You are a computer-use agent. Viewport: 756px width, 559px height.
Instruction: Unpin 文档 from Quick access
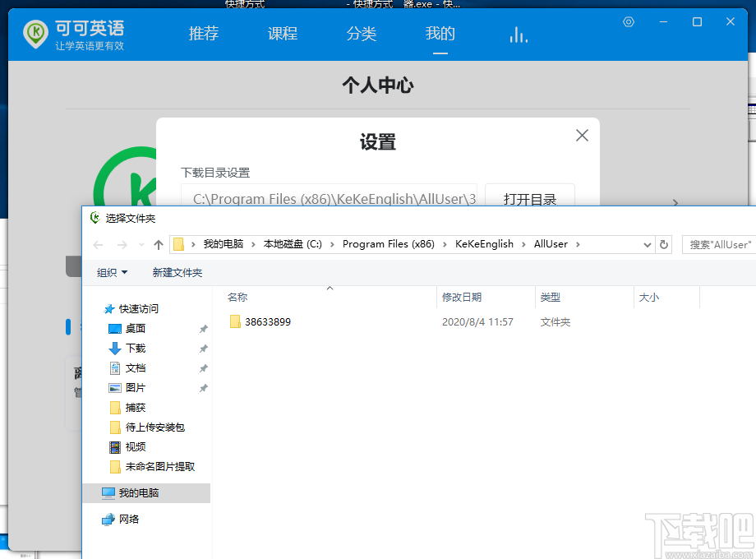coord(203,367)
